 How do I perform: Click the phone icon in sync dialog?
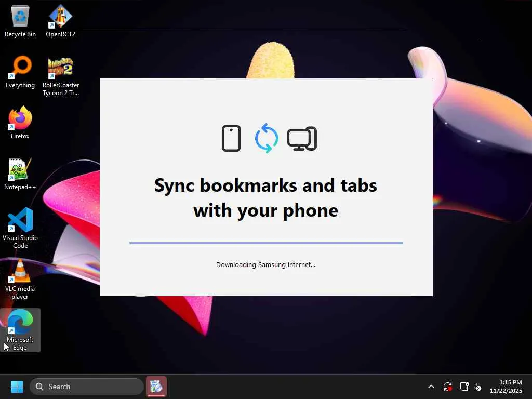tap(231, 138)
